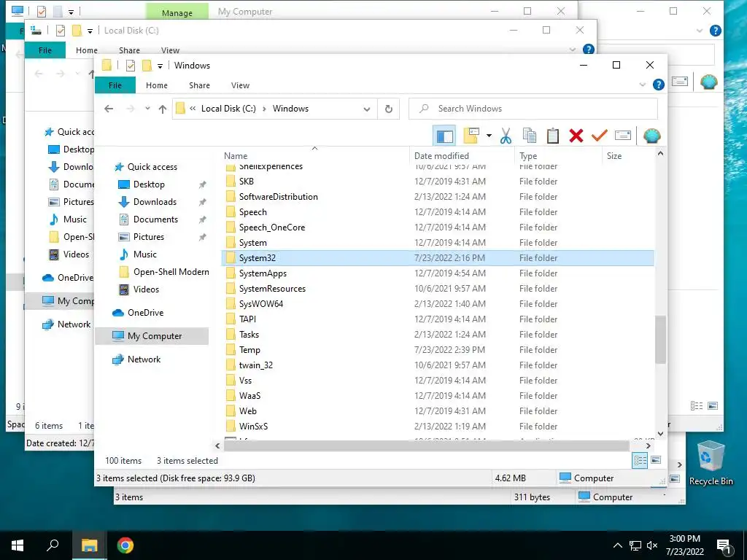747x560 pixels.
Task: Go back with the left arrow
Action: (x=109, y=109)
